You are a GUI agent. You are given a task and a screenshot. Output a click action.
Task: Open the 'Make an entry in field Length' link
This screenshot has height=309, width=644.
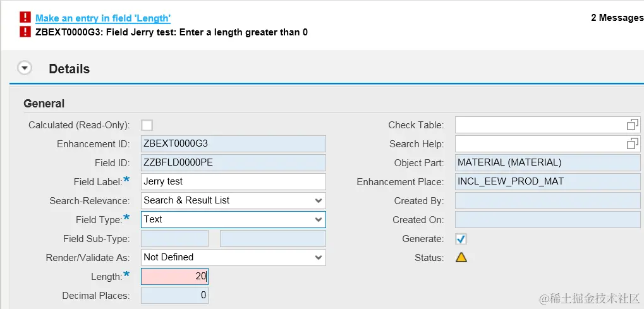102,18
